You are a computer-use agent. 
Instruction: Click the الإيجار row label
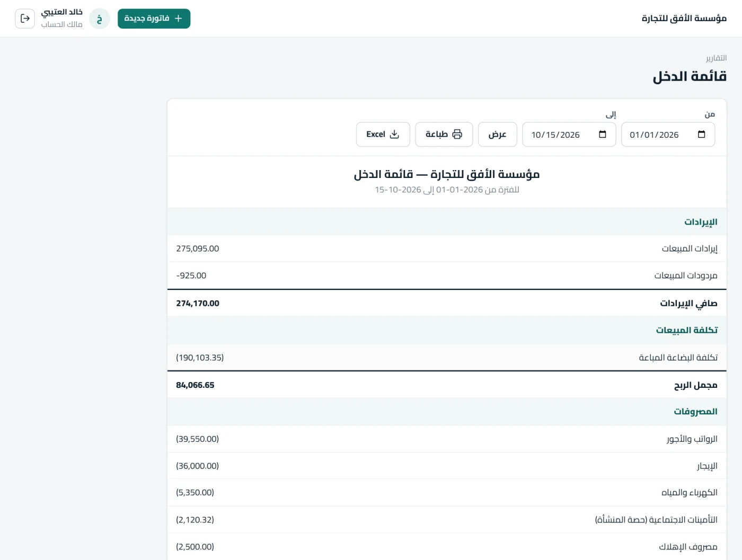pyautogui.click(x=707, y=466)
